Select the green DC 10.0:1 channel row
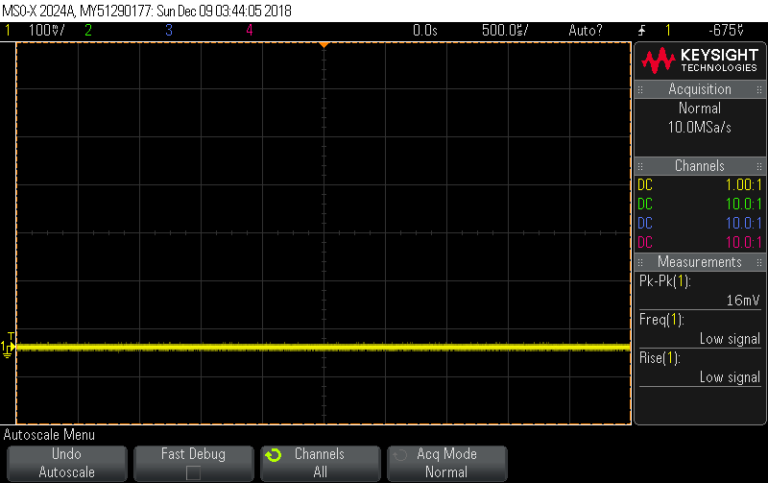 pyautogui.click(x=700, y=204)
